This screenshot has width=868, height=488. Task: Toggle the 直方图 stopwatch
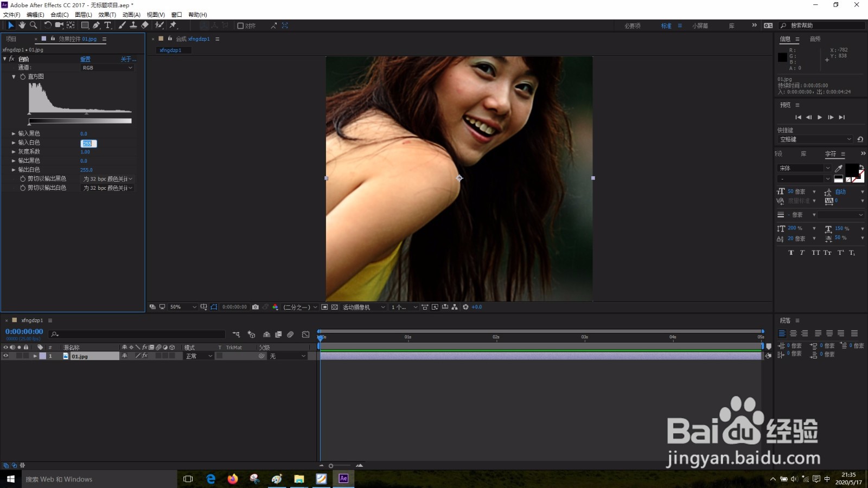coord(23,77)
